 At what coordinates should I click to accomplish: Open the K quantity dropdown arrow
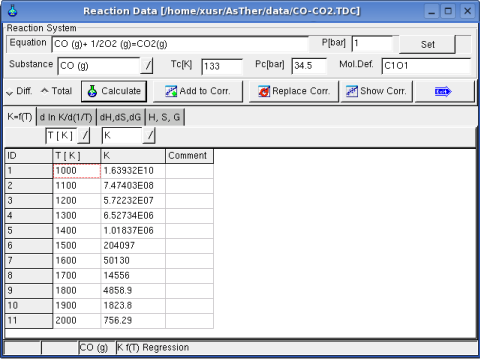[149, 136]
